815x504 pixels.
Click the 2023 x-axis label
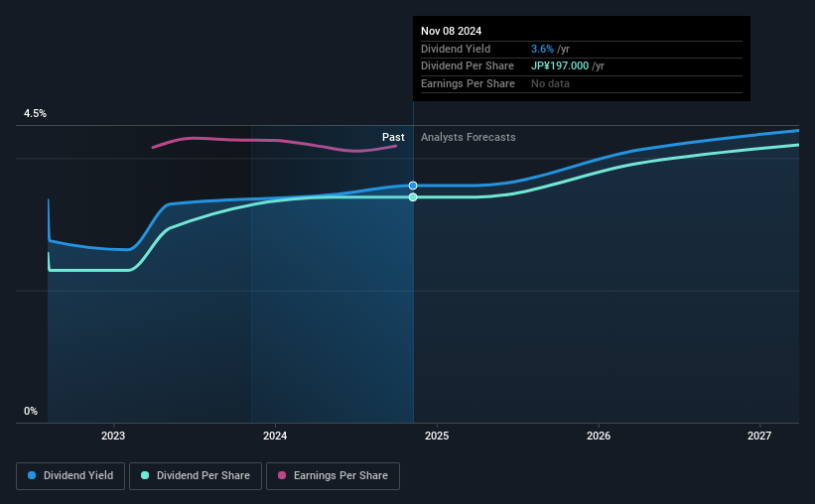coord(113,436)
